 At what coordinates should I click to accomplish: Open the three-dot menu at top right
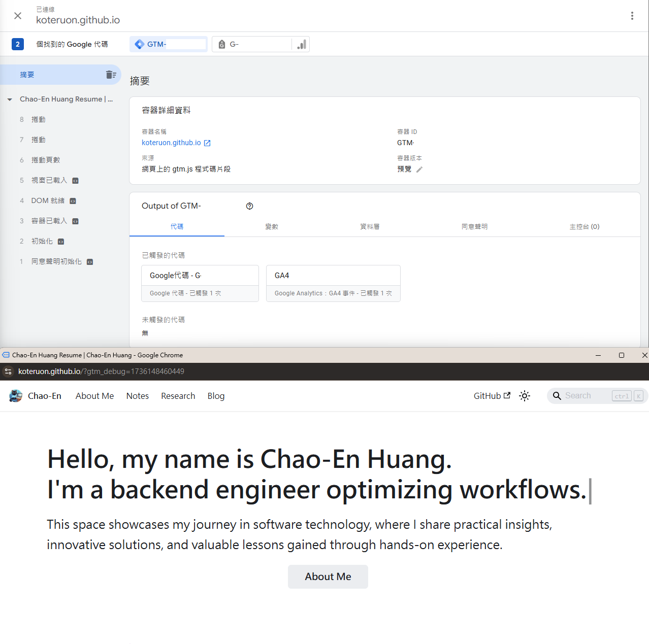click(x=632, y=16)
